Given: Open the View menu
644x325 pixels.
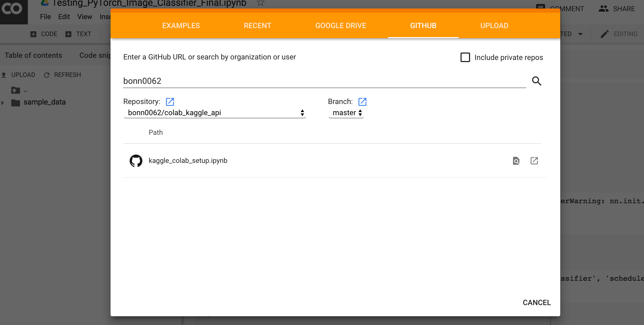Looking at the screenshot, I should pos(85,17).
